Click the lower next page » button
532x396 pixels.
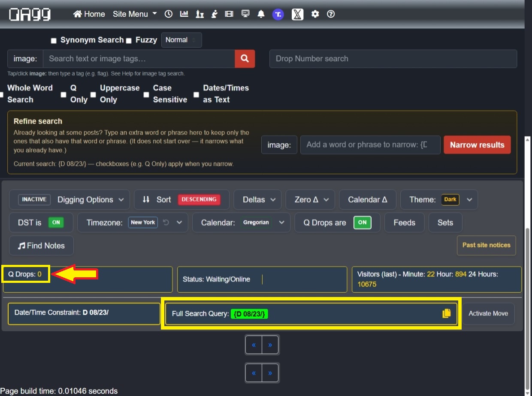click(270, 373)
